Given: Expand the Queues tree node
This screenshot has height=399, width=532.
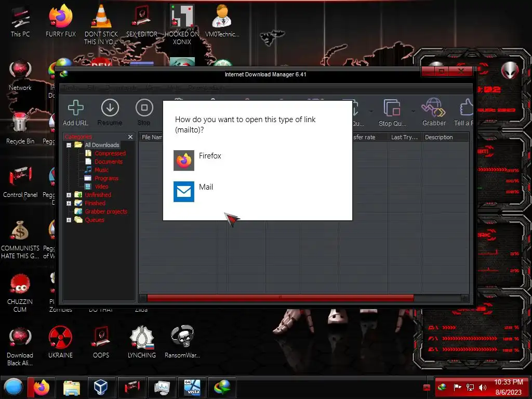Looking at the screenshot, I should tap(69, 220).
